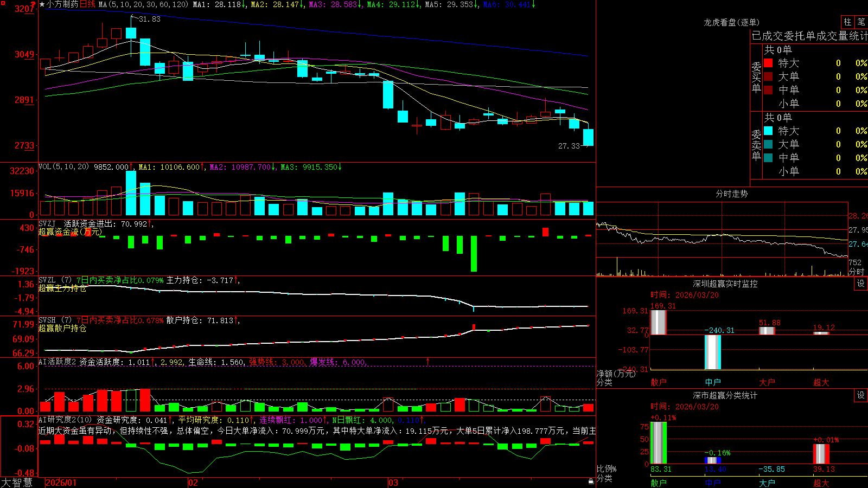Viewport: 868px width, 488px height.
Task: Click the MA(5,10,20,30,60,120) indicator parameters
Action: tap(143, 4)
